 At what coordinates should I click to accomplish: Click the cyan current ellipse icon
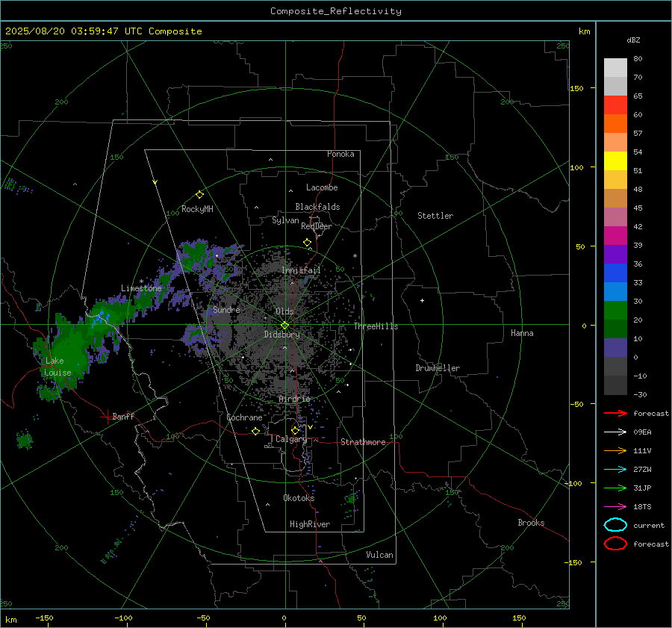615,525
